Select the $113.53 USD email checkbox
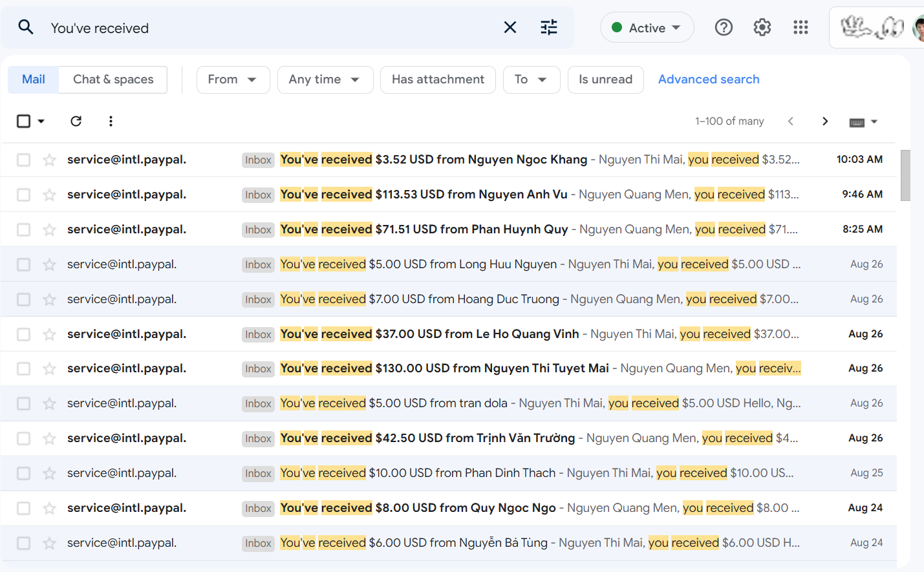This screenshot has height=572, width=924. click(x=23, y=195)
